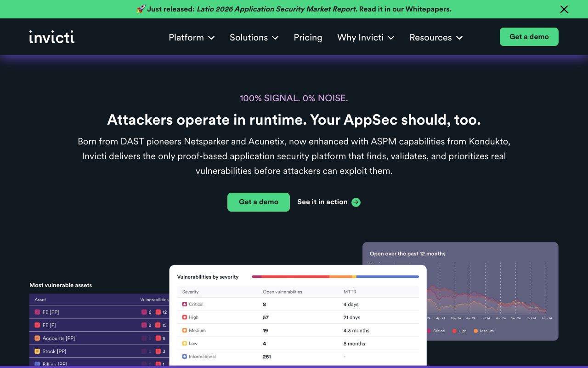Click the "Accounts [PP]" asset name
Screen dimensions: 588x368
click(x=59, y=338)
